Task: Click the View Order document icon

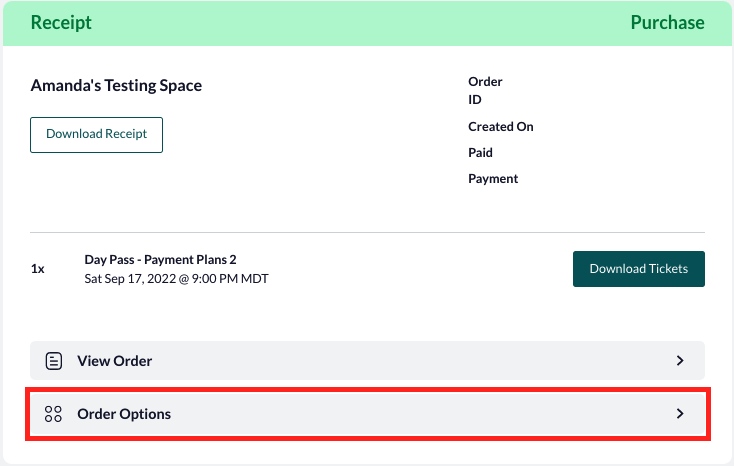Action: 53,361
